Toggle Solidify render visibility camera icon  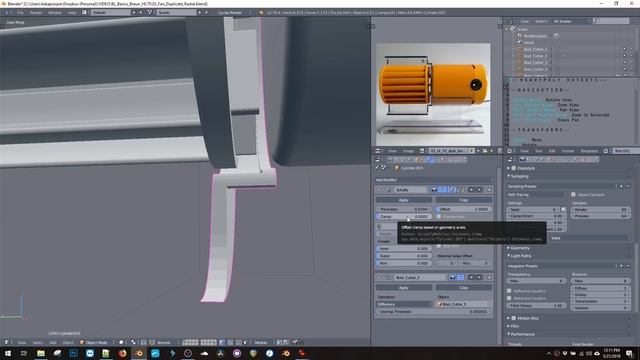(433, 190)
